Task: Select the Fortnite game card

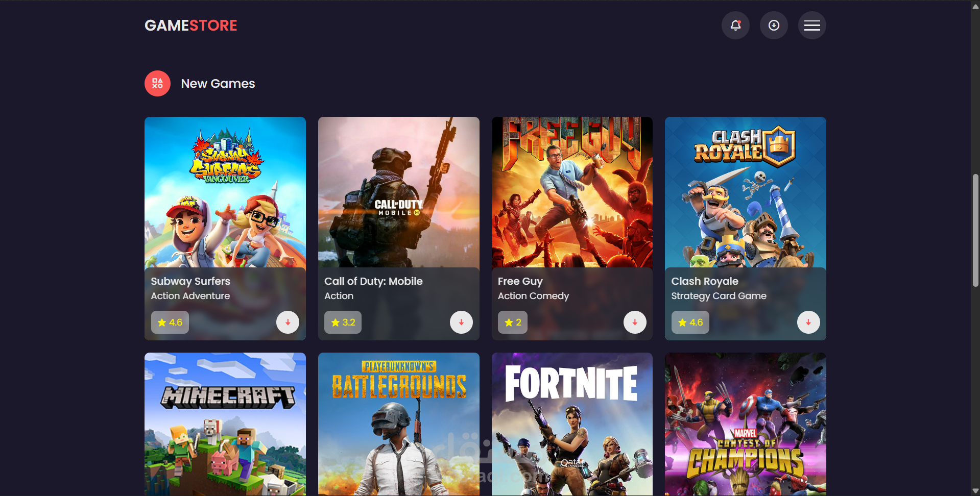Action: (572, 424)
